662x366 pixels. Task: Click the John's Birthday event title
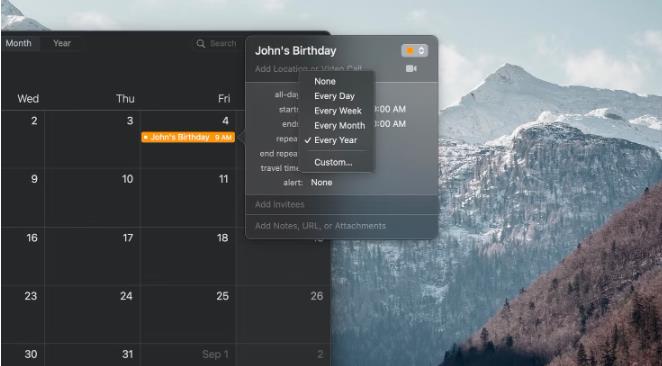pyautogui.click(x=296, y=51)
